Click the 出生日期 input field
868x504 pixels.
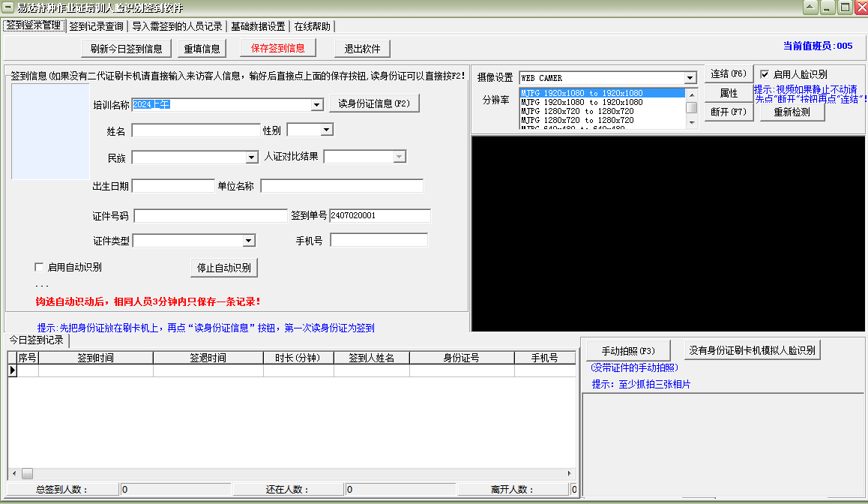point(173,186)
